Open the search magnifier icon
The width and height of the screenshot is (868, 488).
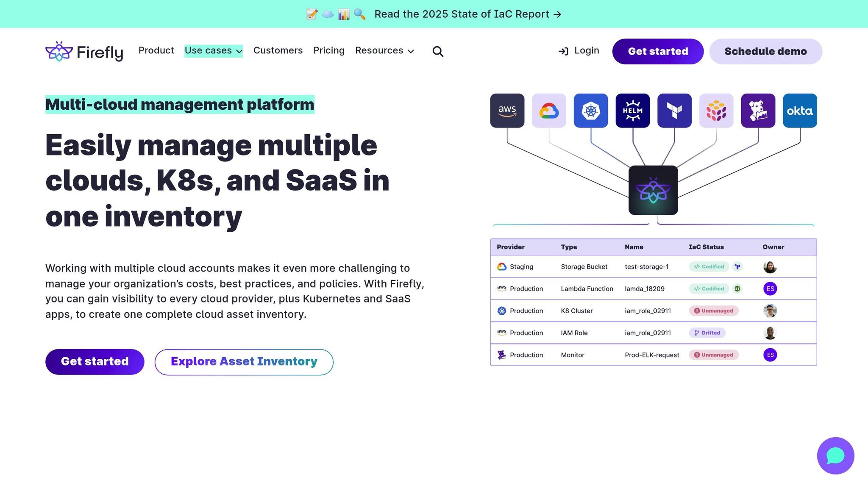coord(438,51)
